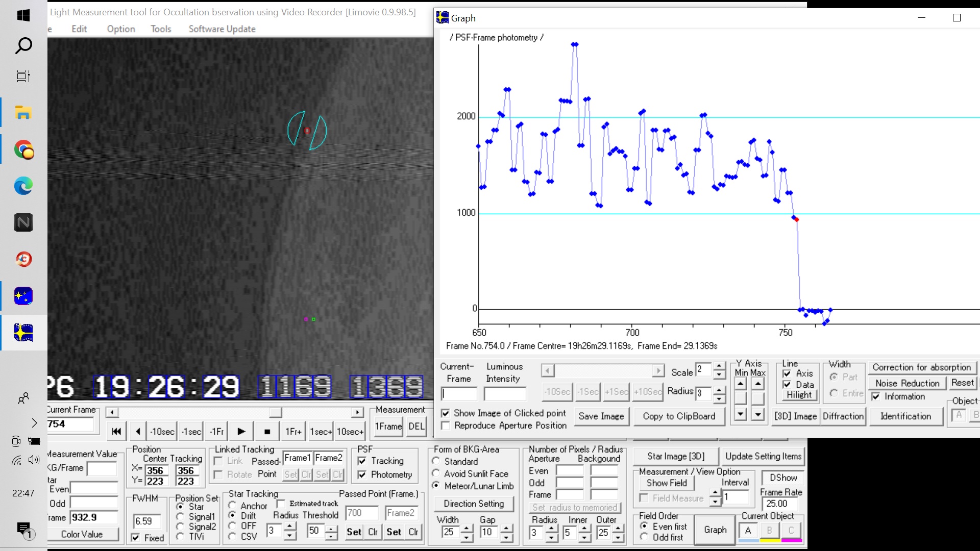Open Google Chrome from the taskbar
Image resolution: width=980 pixels, height=551 pixels.
(x=23, y=150)
